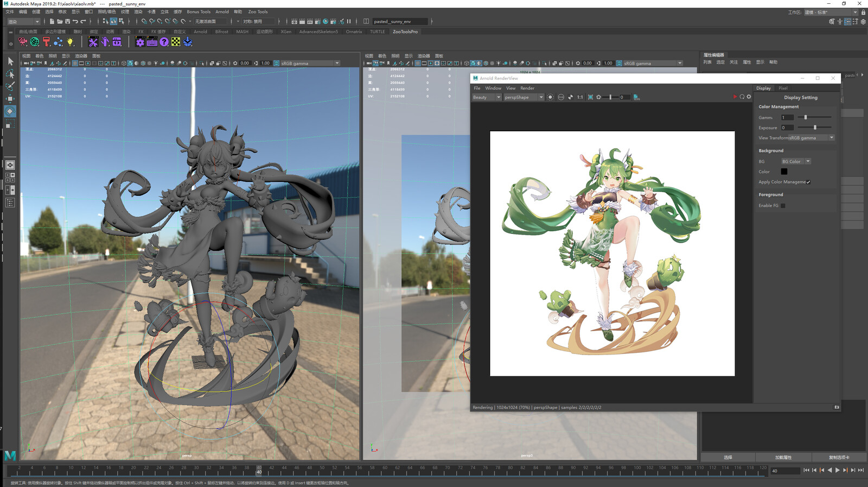Click pasted_sunny_env name field in toolbar
Image resolution: width=868 pixels, height=487 pixels.
tap(400, 22)
